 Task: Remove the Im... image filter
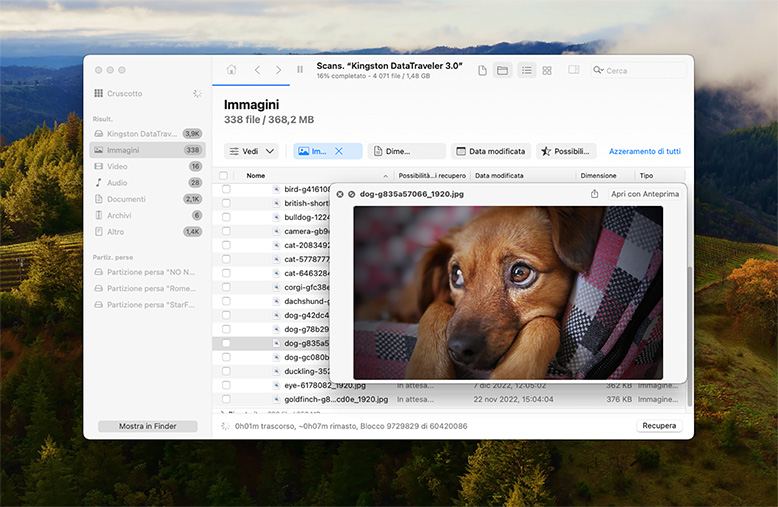click(339, 151)
